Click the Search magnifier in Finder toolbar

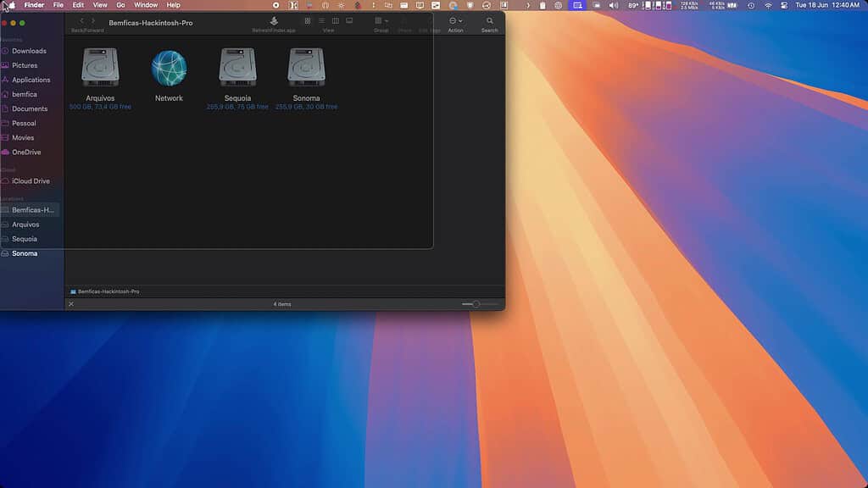tap(490, 20)
